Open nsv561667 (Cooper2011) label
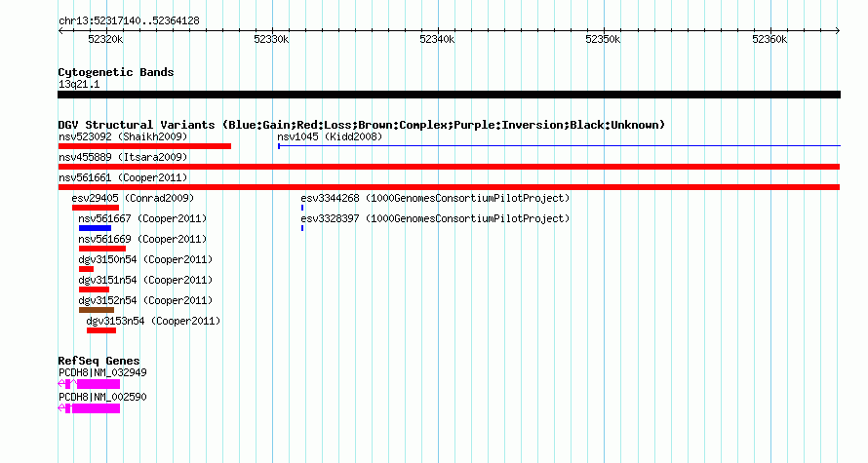Screen dimensions: 868x463 (x=142, y=218)
